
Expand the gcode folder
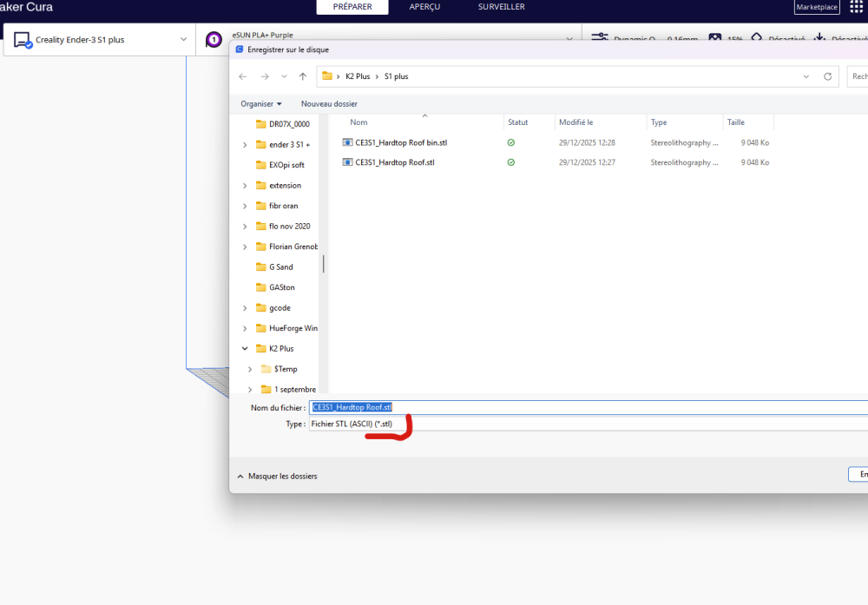point(245,308)
